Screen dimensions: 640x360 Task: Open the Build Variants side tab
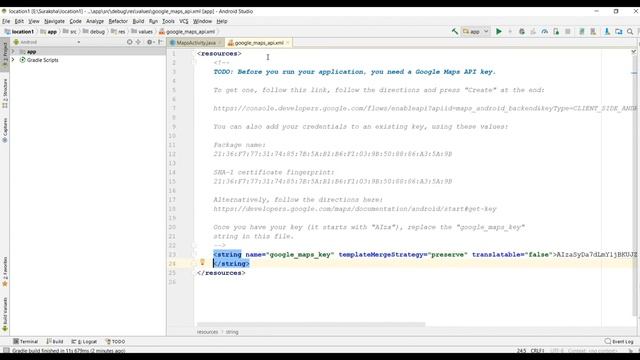point(5,313)
